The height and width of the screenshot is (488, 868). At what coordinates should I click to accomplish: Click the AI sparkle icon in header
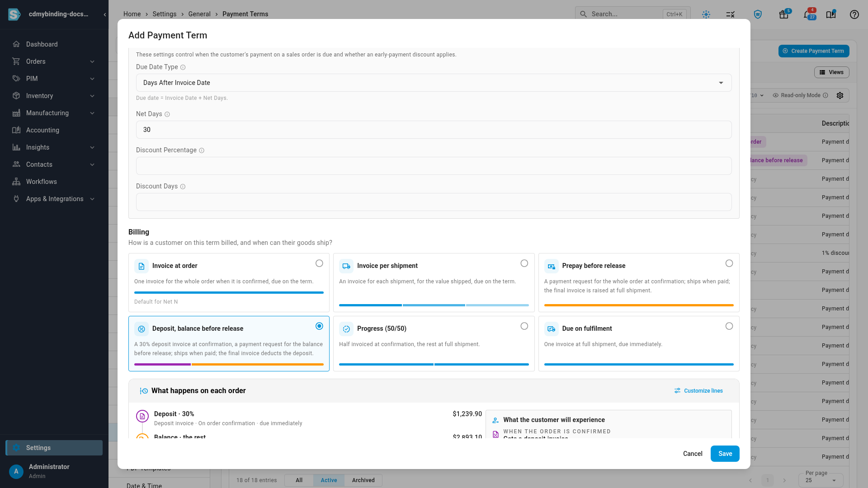[x=706, y=14]
